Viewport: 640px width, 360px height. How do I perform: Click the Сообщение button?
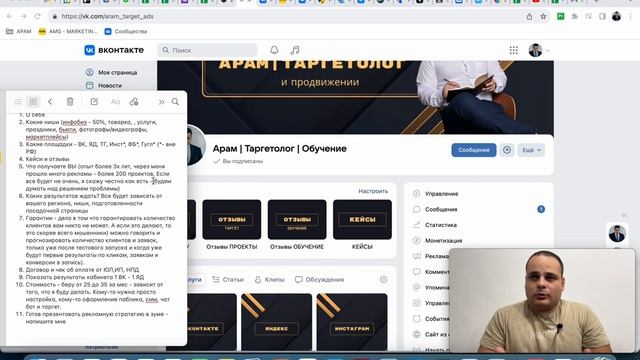[x=473, y=150]
